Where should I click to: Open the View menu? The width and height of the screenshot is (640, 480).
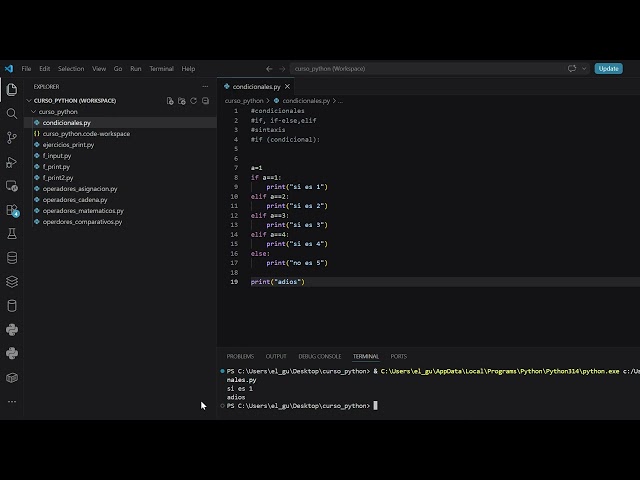coord(99,69)
